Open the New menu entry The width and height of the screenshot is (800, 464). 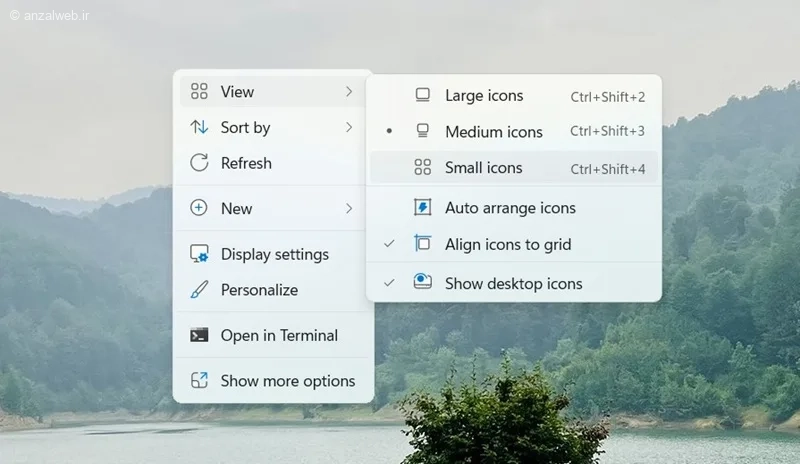click(x=272, y=208)
